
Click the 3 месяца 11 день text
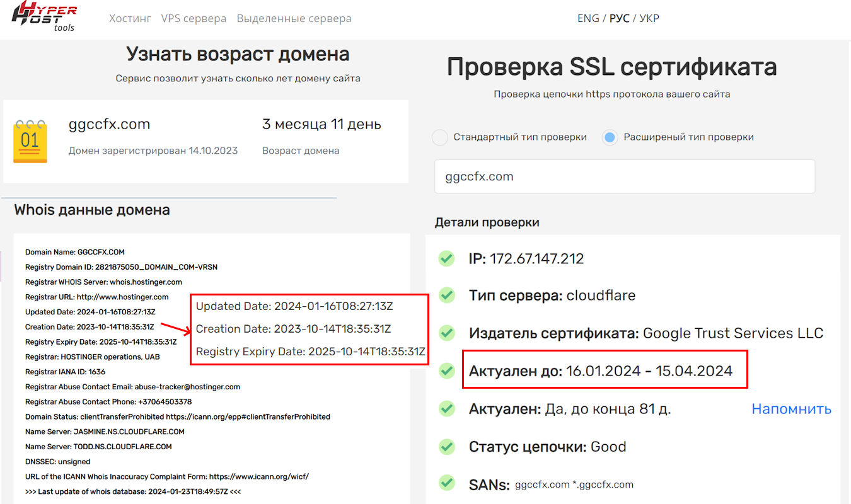tap(321, 124)
